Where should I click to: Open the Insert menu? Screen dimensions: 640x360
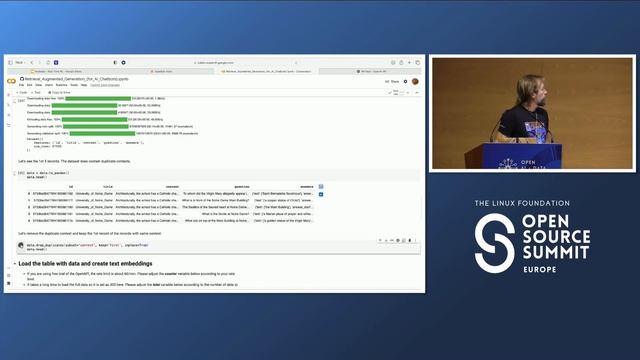point(49,85)
